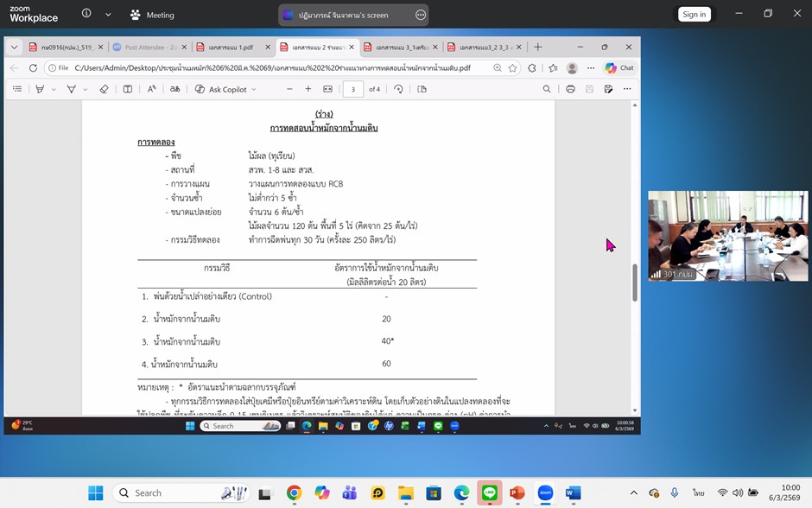Zoom in with the plus button
The image size is (812, 508).
[308, 89]
